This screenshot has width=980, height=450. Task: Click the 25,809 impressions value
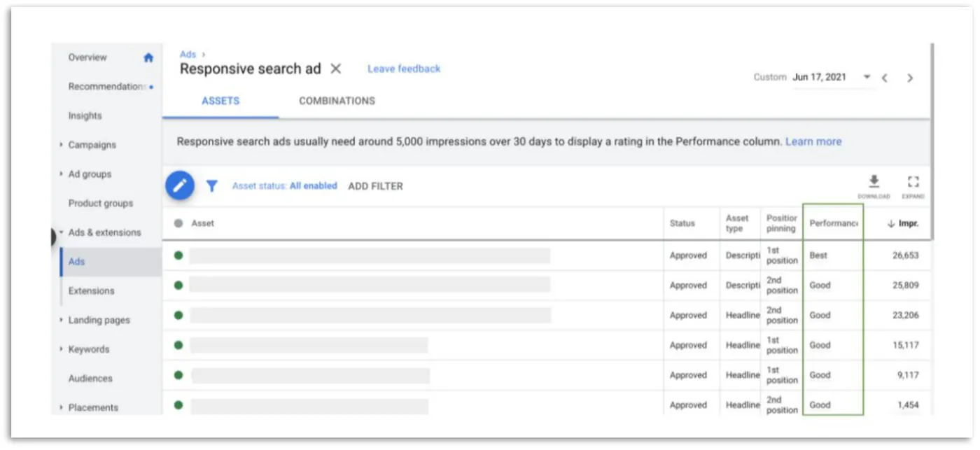tap(906, 286)
